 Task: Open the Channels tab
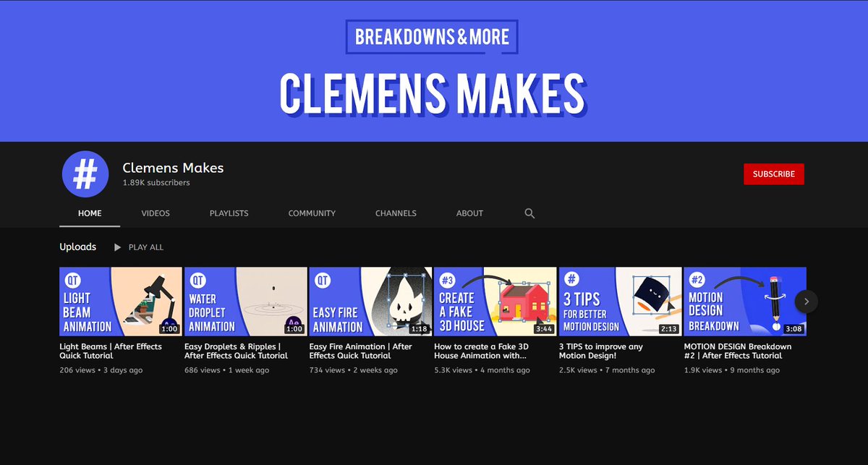pyautogui.click(x=396, y=213)
